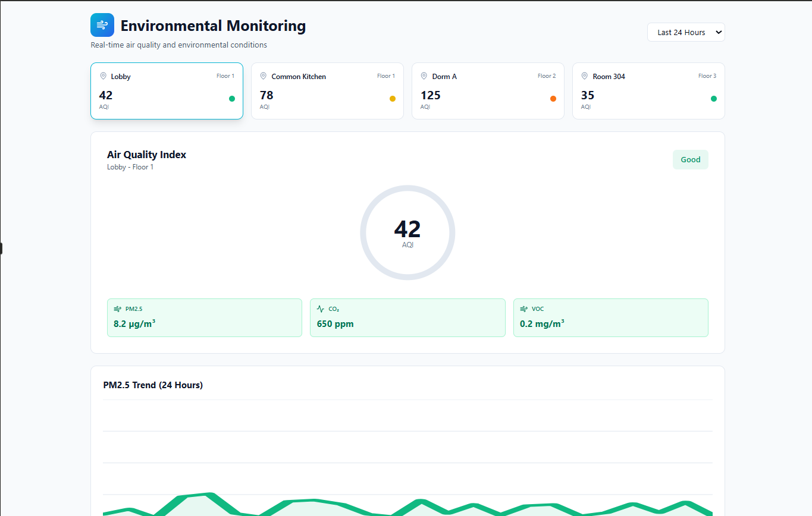The image size is (812, 516).
Task: Click the Room 304 map pin icon
Action: tap(585, 76)
